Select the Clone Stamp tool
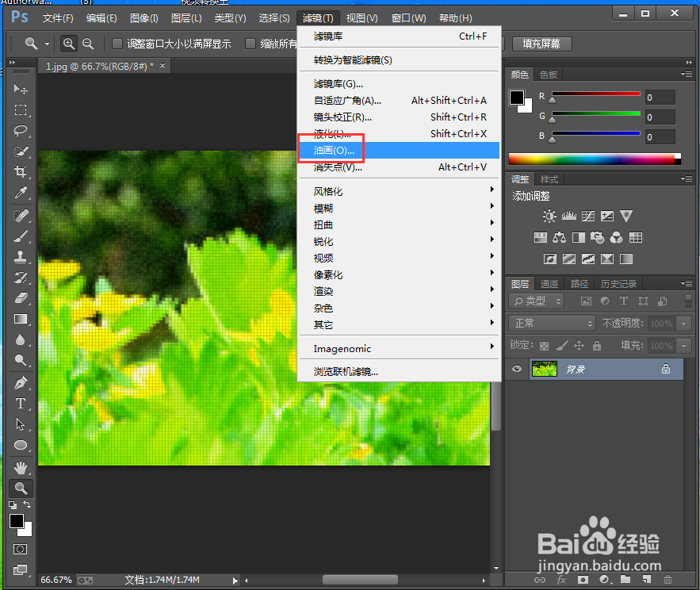Screen dimensions: 700x590 20,257
